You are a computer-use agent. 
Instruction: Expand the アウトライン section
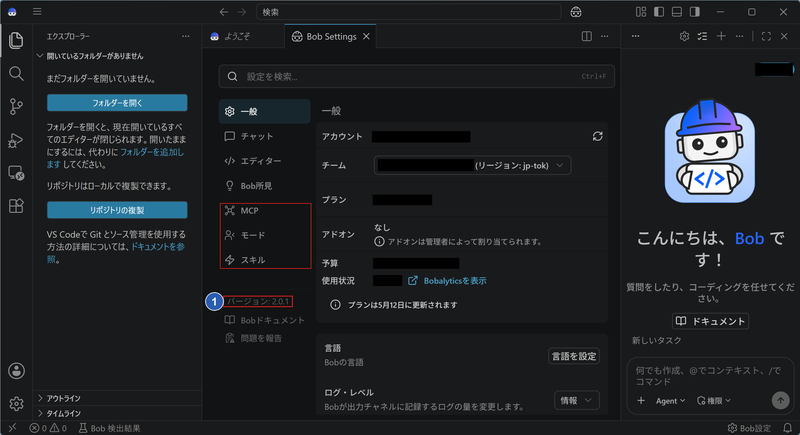[117, 398]
